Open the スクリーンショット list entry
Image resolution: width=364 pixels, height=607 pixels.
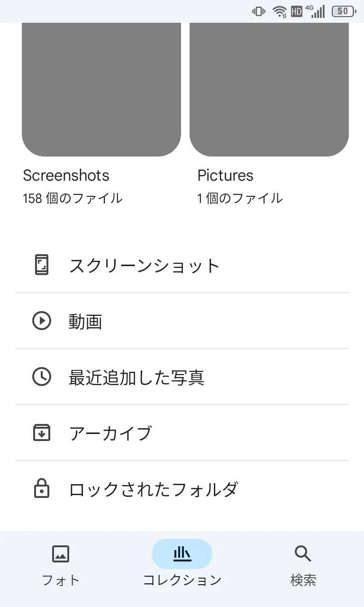pyautogui.click(x=145, y=266)
